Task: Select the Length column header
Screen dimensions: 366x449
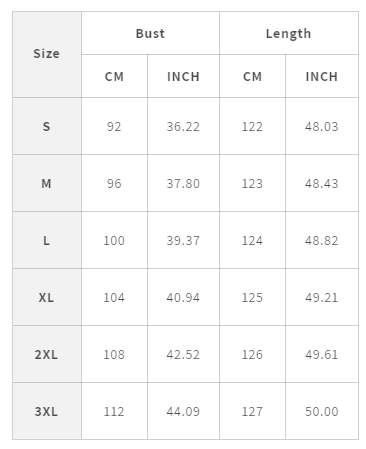Action: (x=289, y=33)
